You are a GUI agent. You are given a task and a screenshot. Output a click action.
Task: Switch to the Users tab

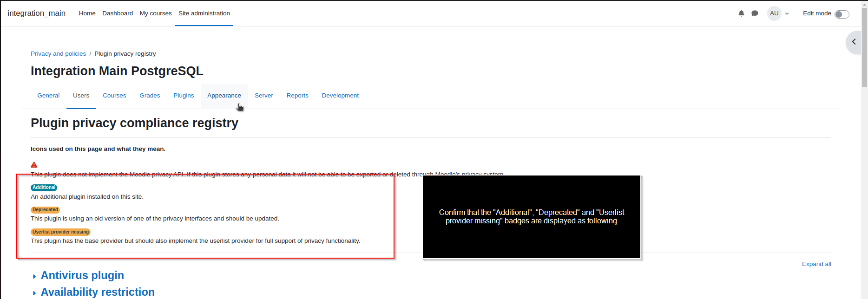point(81,96)
